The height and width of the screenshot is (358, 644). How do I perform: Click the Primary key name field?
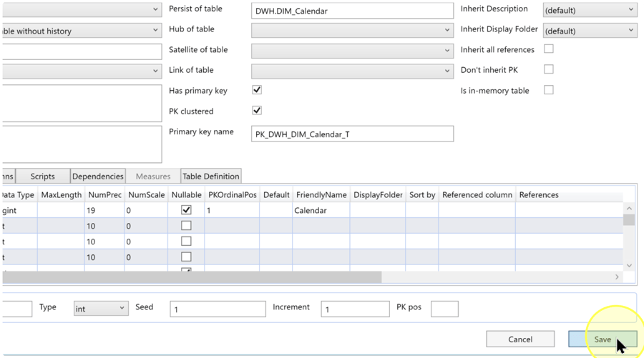coord(352,134)
